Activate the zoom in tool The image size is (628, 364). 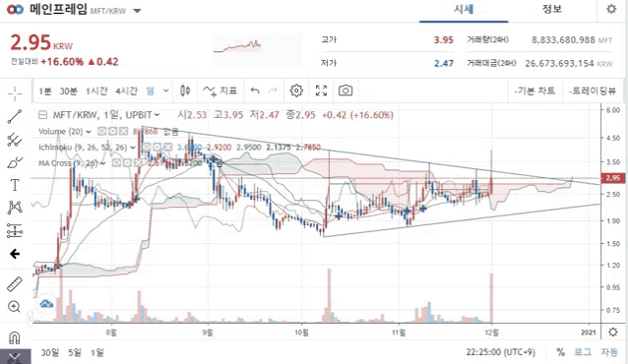click(x=14, y=307)
